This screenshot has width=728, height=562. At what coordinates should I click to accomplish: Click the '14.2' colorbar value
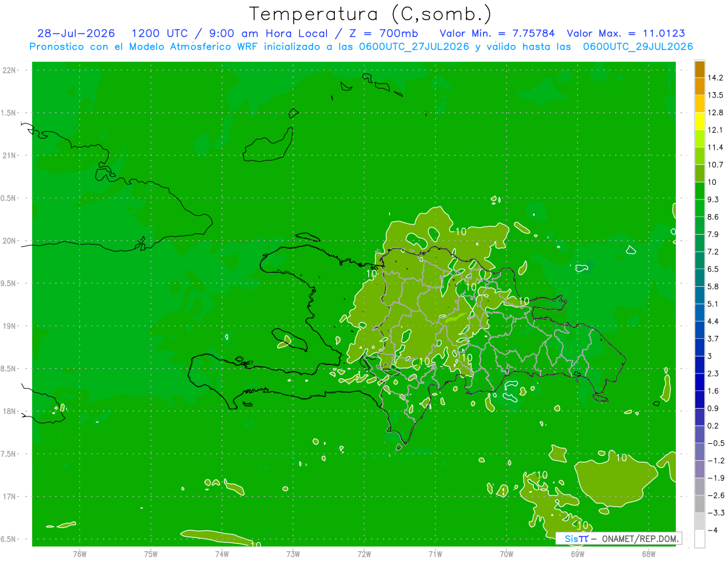point(716,78)
